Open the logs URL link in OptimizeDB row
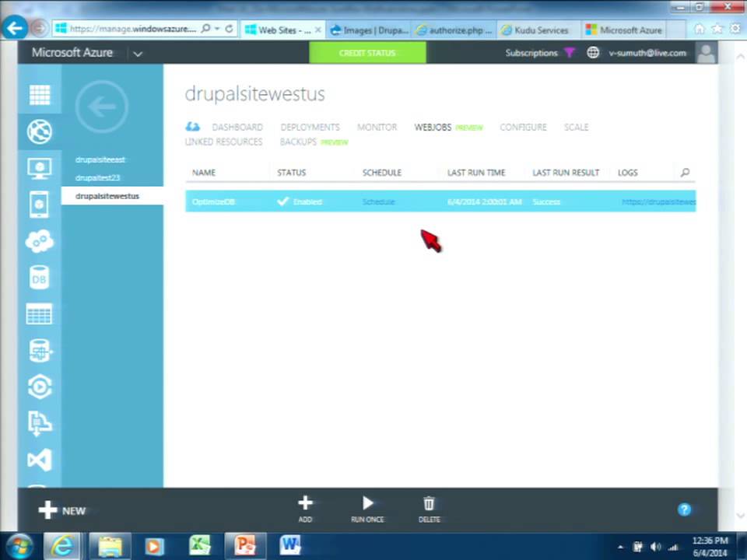The height and width of the screenshot is (560, 747). [x=658, y=202]
